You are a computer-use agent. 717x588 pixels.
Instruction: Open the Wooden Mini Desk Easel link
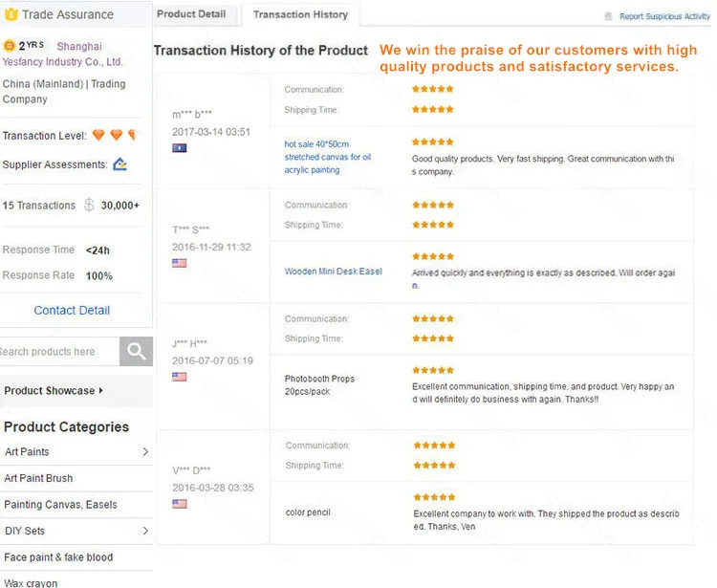tap(333, 272)
